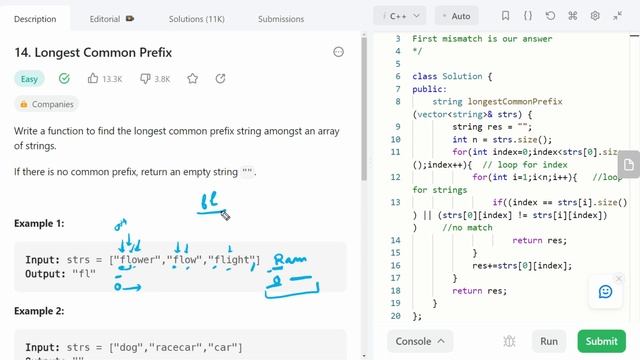Click 'res+=strs[0][index];' on line 16
640x360 pixels.
(x=522, y=266)
